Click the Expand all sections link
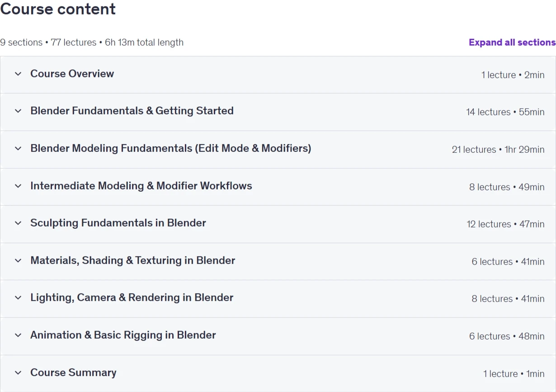 pyautogui.click(x=512, y=43)
